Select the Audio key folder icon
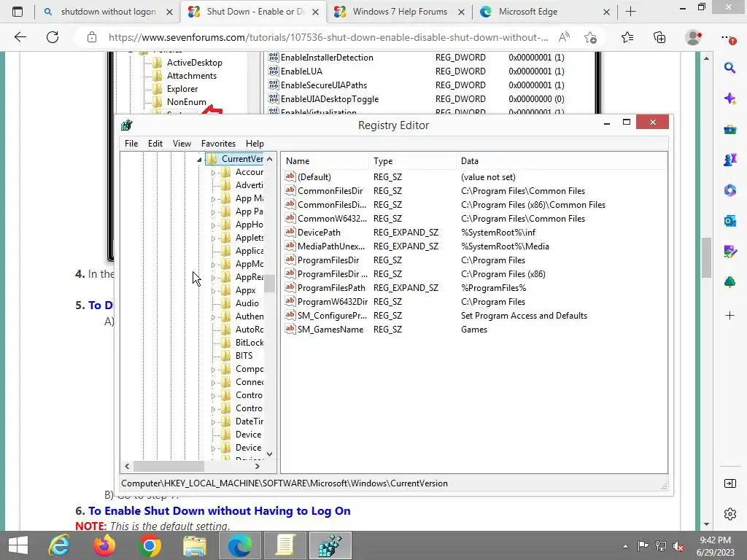This screenshot has width=747, height=560. (226, 303)
